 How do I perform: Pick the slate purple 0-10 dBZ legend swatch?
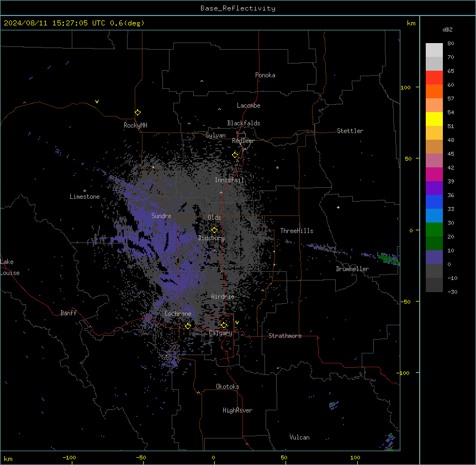[x=434, y=257]
